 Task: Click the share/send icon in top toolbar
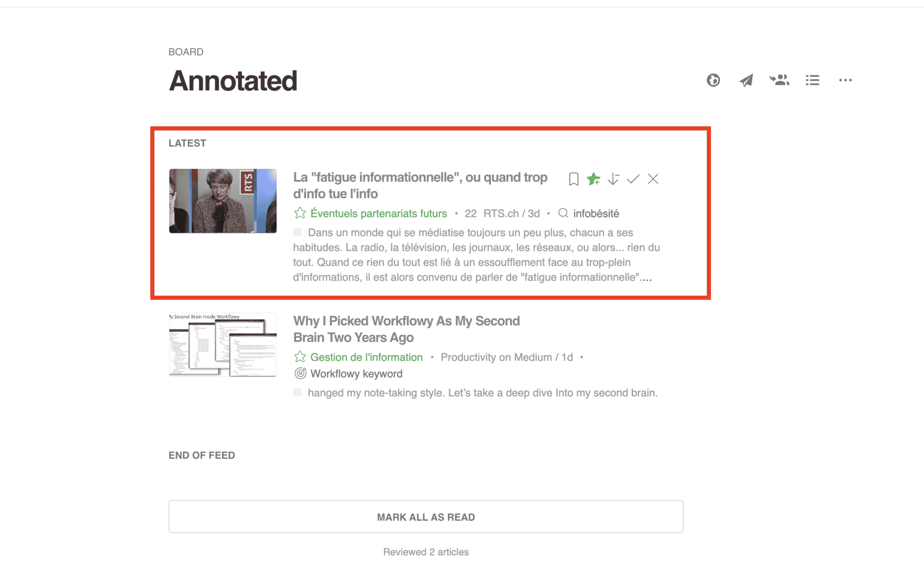(746, 80)
